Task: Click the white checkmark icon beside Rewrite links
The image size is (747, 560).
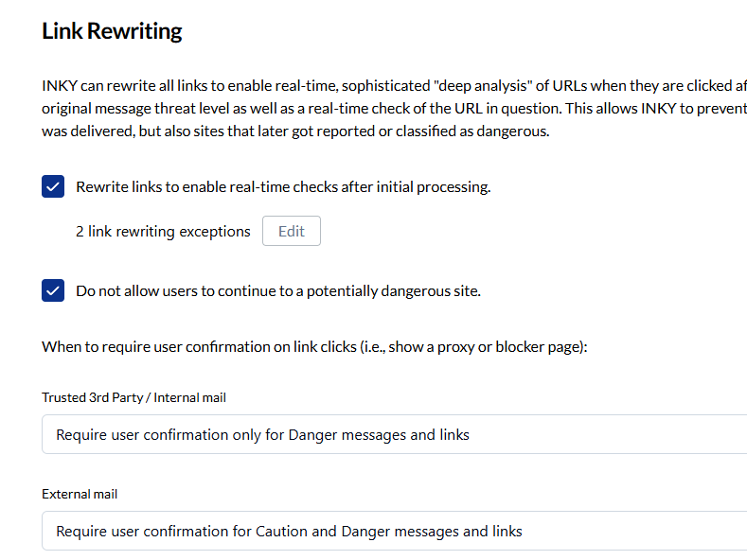Action: (x=53, y=186)
